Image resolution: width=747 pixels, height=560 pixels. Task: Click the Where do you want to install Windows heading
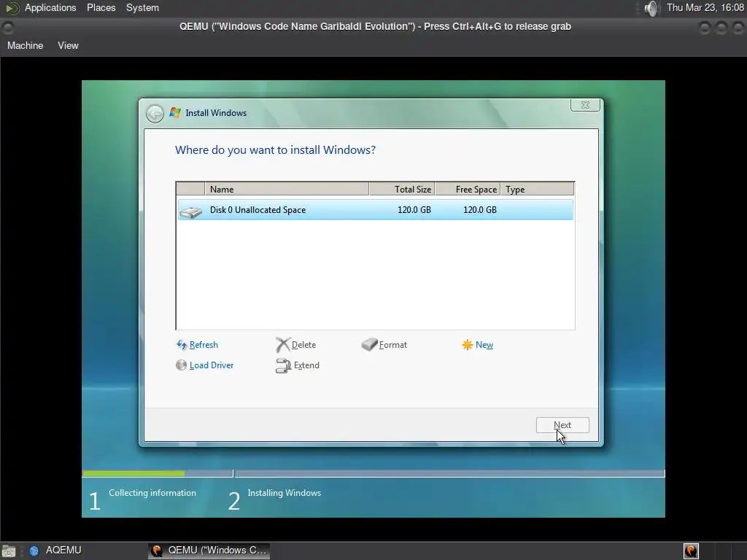pyautogui.click(x=275, y=150)
